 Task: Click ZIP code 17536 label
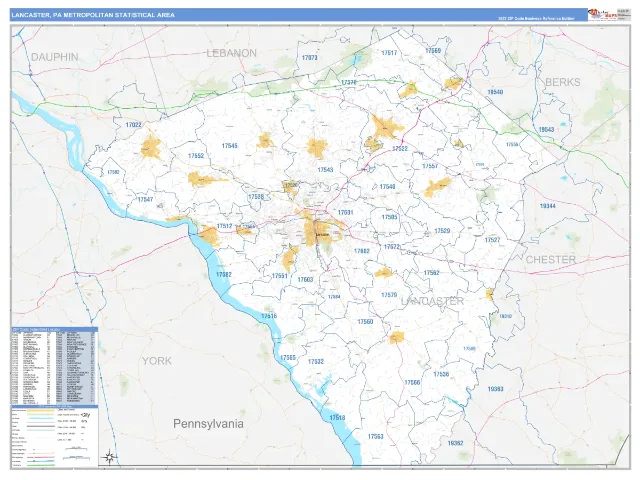(441, 374)
